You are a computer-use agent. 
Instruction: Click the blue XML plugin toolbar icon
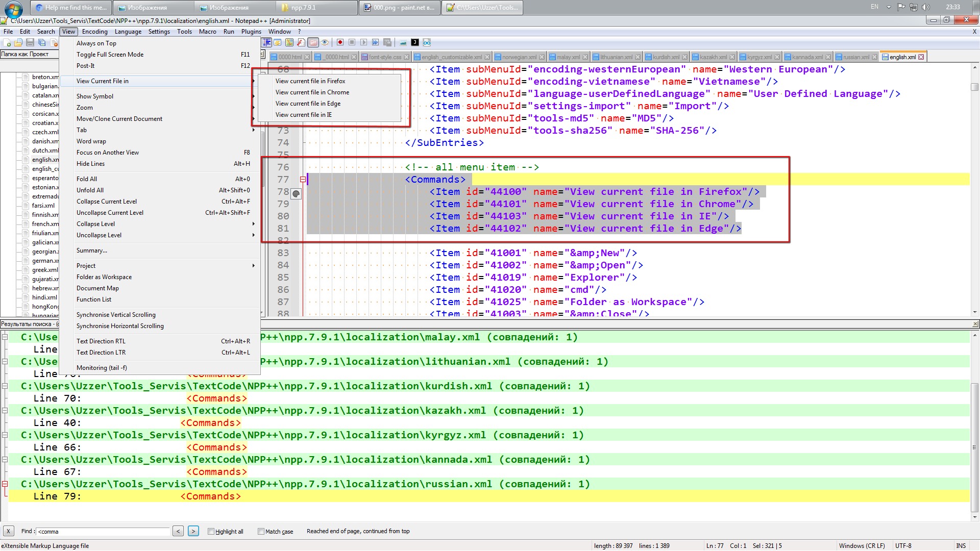point(427,42)
